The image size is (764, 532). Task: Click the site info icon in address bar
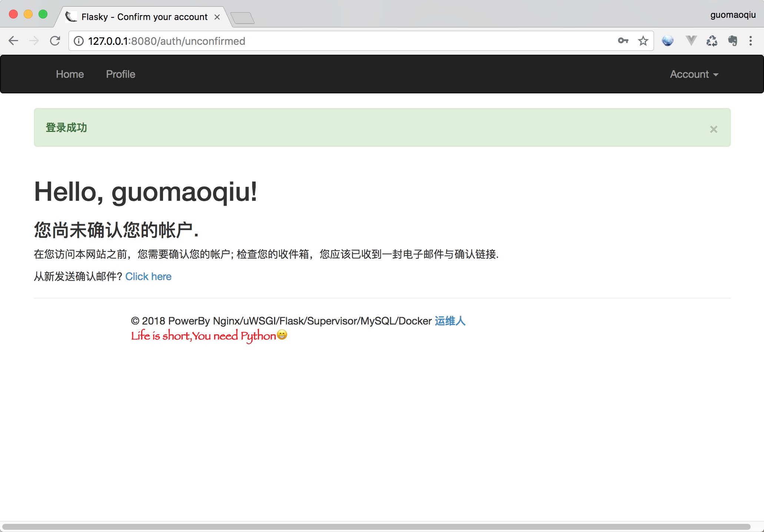79,41
